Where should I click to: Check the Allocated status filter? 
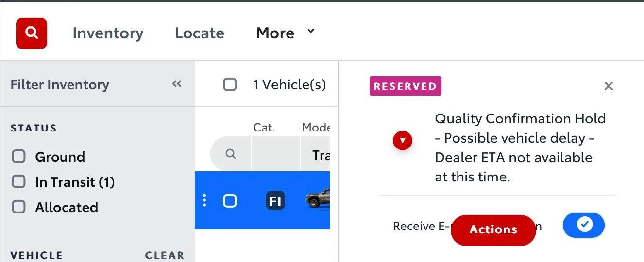19,207
